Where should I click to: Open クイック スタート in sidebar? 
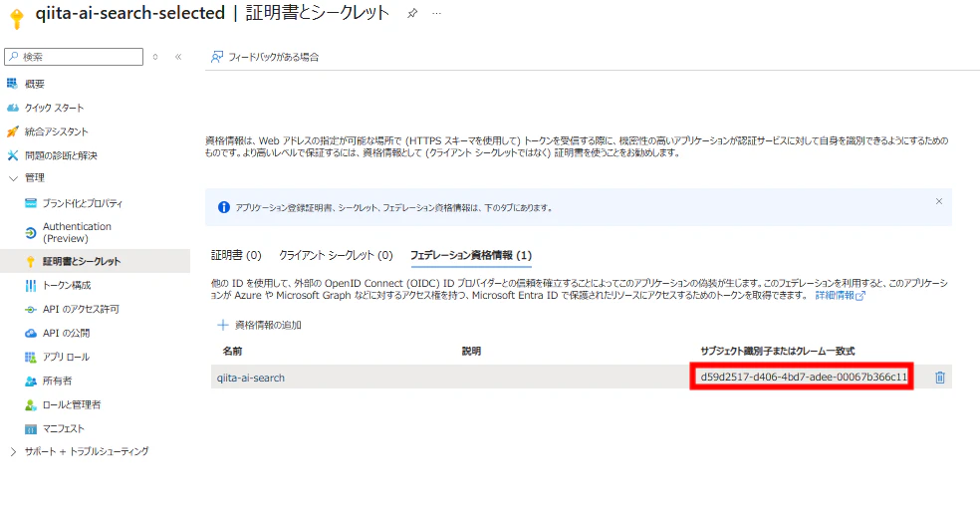[54, 108]
